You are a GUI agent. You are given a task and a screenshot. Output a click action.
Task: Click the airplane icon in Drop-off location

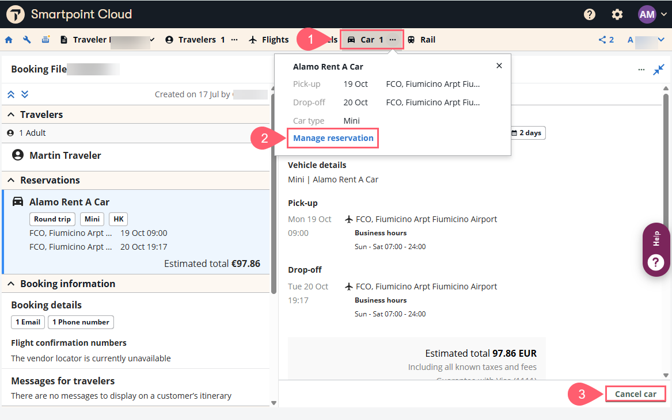(x=349, y=287)
